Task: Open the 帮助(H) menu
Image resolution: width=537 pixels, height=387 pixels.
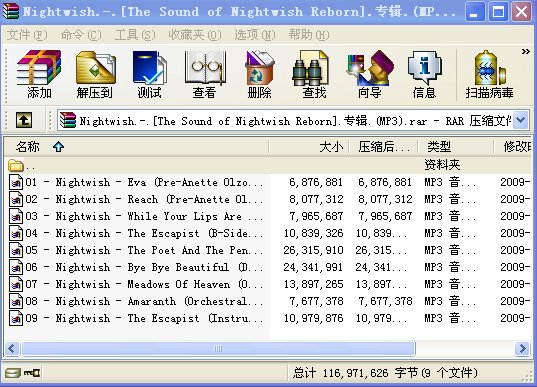Action: click(x=309, y=35)
